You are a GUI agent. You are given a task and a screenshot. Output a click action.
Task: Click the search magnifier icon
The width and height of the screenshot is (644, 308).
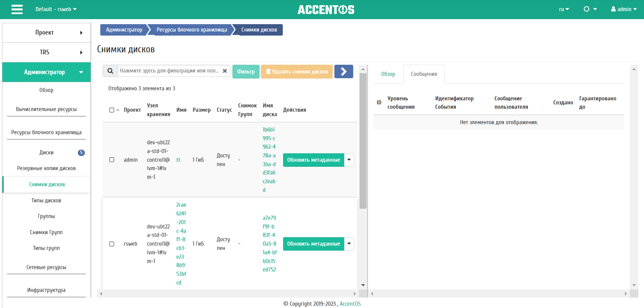tap(110, 71)
